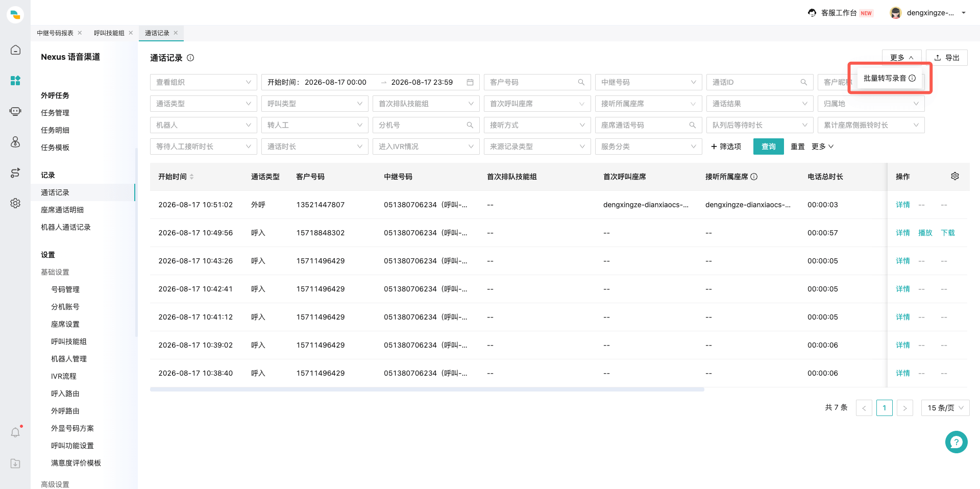Open 座席通话明细 in the side menu

(62, 210)
